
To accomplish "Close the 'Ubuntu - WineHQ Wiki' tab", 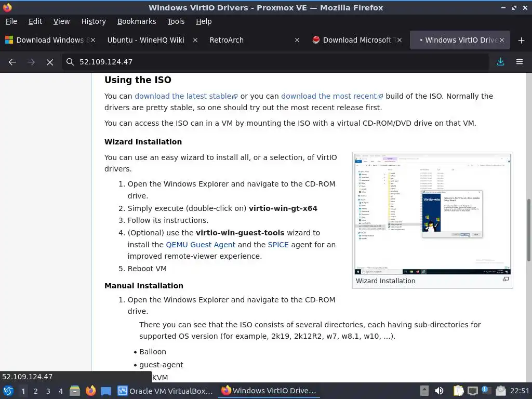I will click(x=195, y=40).
